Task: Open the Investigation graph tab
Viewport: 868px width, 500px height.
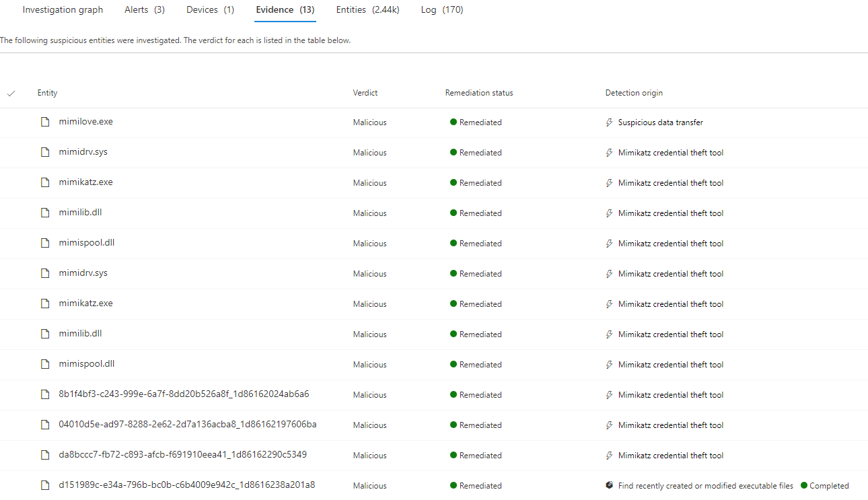Action: pyautogui.click(x=63, y=10)
